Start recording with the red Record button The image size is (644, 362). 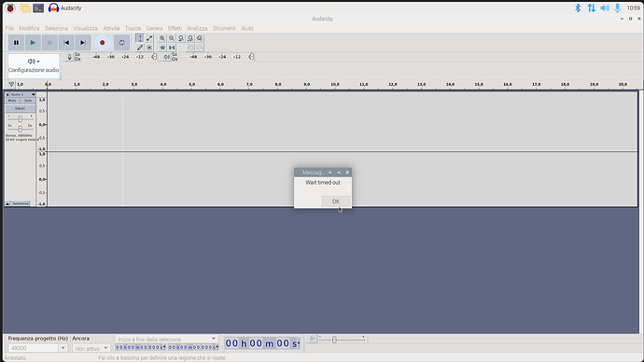point(103,42)
